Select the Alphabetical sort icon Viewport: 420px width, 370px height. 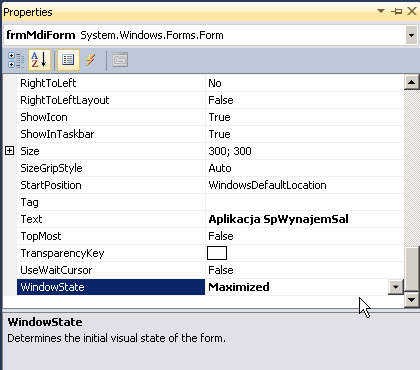(x=39, y=60)
